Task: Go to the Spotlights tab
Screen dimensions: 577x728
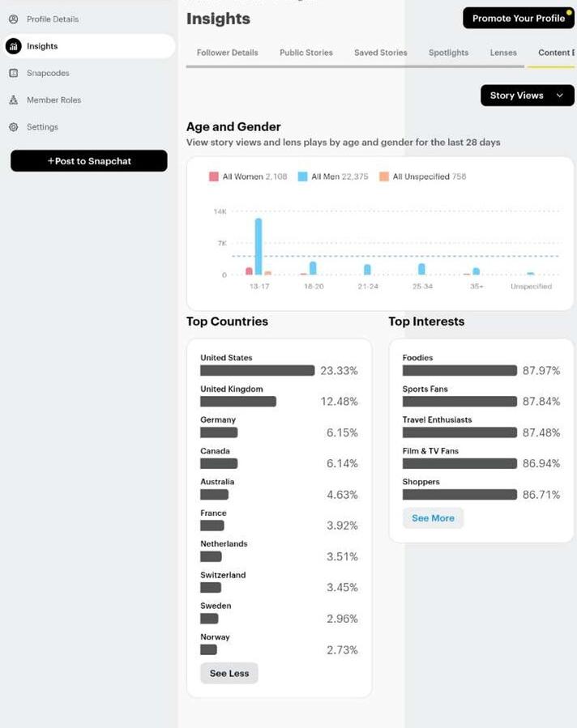Action: (448, 53)
